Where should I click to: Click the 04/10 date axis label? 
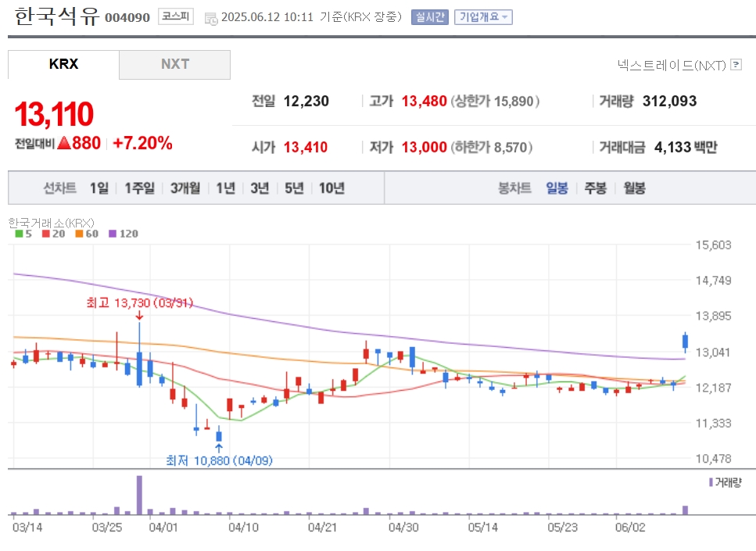point(243,528)
